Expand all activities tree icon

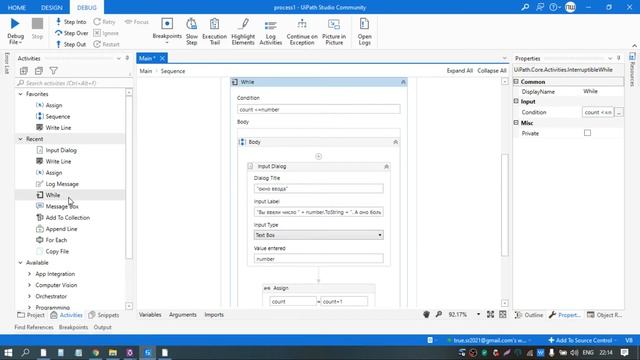point(24,71)
